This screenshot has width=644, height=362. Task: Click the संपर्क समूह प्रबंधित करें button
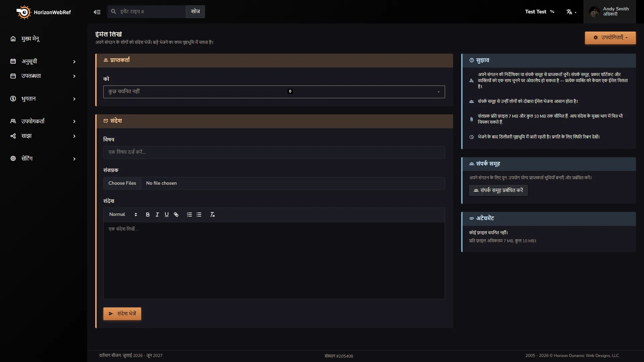[x=498, y=190]
